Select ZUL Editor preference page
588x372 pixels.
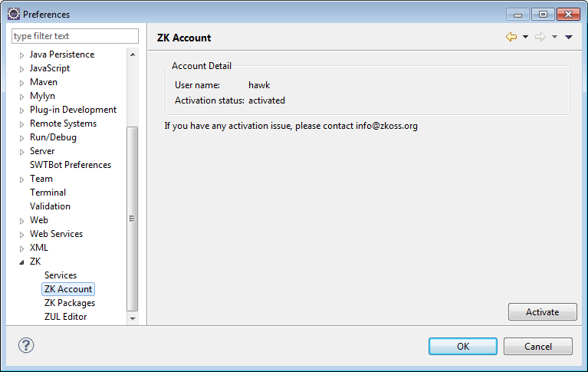click(x=65, y=317)
